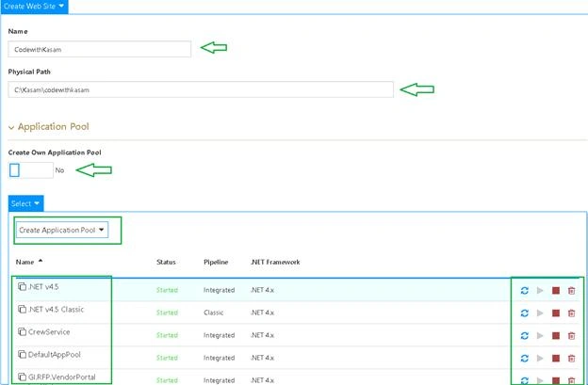
Task: Delete the .NET v4.5 pool
Action: [x=571, y=290]
